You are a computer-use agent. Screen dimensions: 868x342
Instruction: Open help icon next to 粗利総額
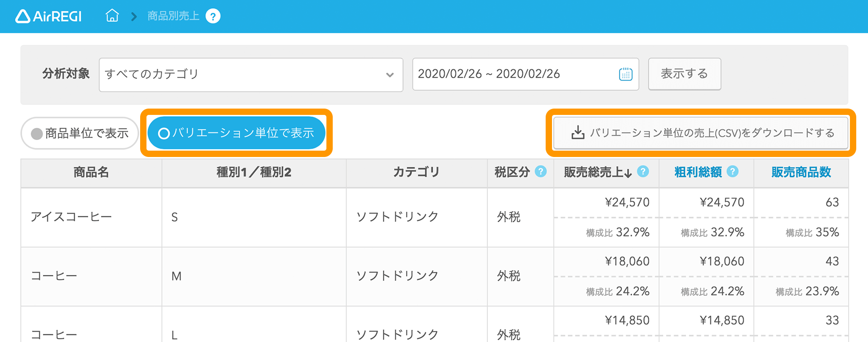coord(732,171)
